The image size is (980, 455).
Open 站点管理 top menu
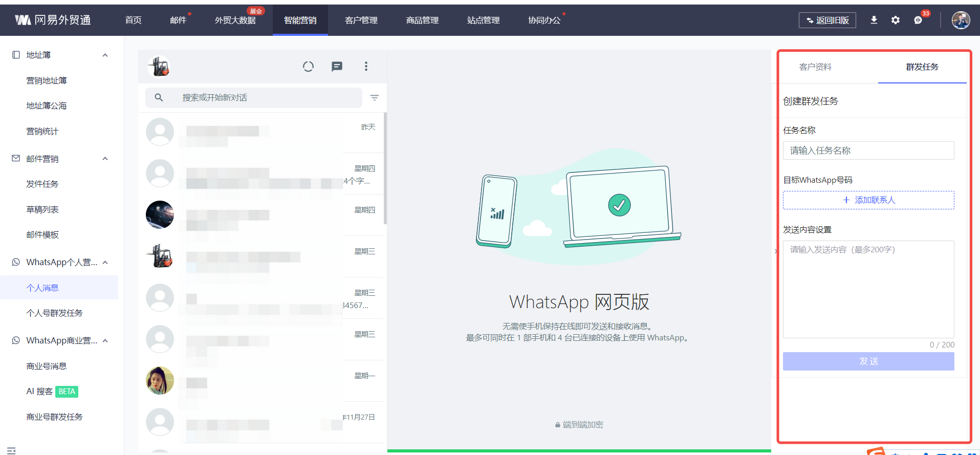pos(483,20)
